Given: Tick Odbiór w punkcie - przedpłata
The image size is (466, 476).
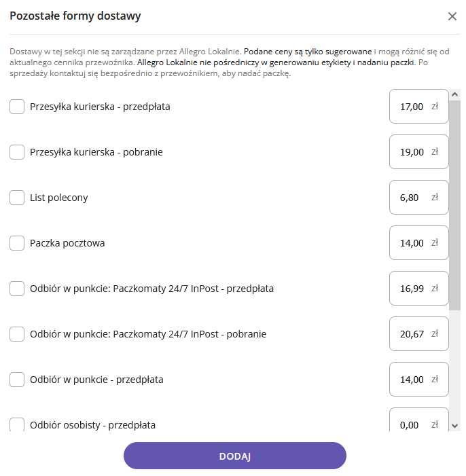Looking at the screenshot, I should [x=17, y=380].
